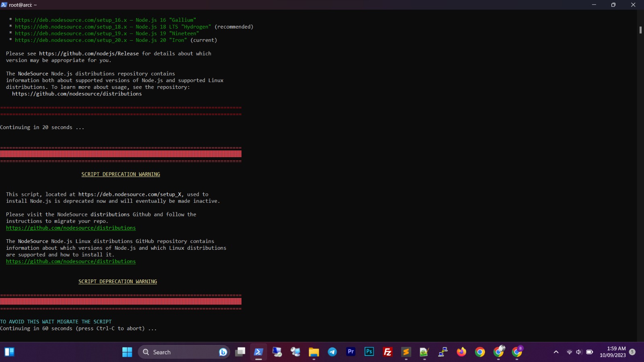
Task: Open Sublime Text from the taskbar
Action: tap(406, 352)
